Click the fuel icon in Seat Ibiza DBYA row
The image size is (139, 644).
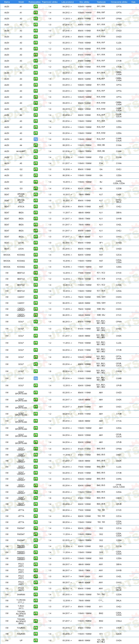36,212
